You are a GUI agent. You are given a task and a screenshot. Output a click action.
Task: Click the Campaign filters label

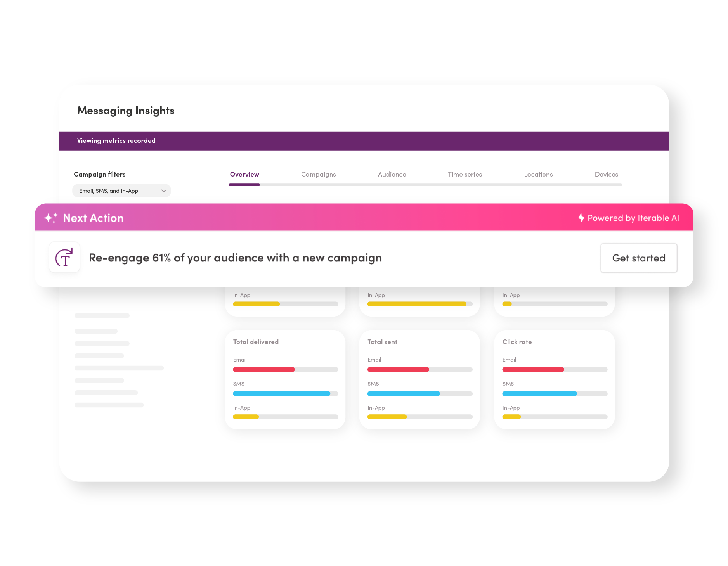point(100,174)
